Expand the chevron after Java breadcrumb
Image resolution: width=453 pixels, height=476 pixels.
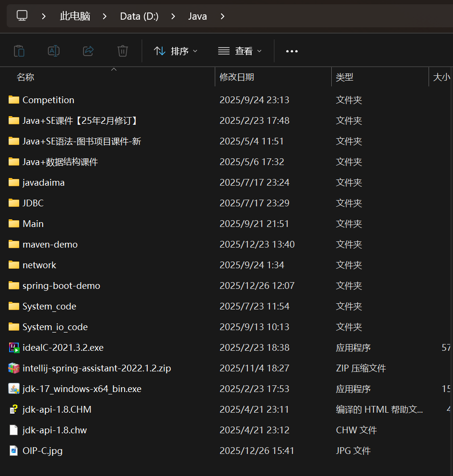222,16
